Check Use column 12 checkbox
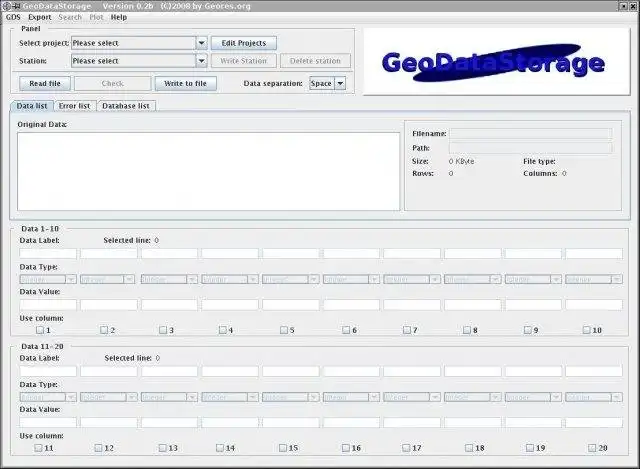Image resolution: width=640 pixels, height=469 pixels. (x=98, y=448)
